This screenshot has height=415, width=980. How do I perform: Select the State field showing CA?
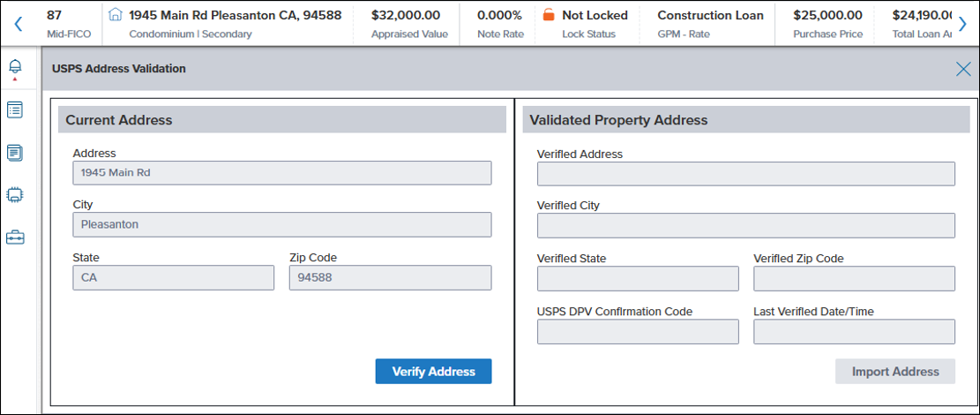[x=173, y=278]
